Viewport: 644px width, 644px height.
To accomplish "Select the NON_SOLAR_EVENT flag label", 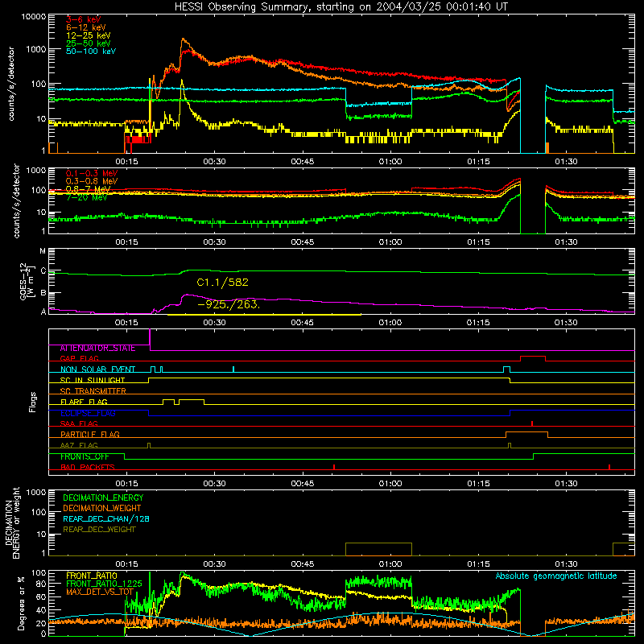I will click(97, 369).
